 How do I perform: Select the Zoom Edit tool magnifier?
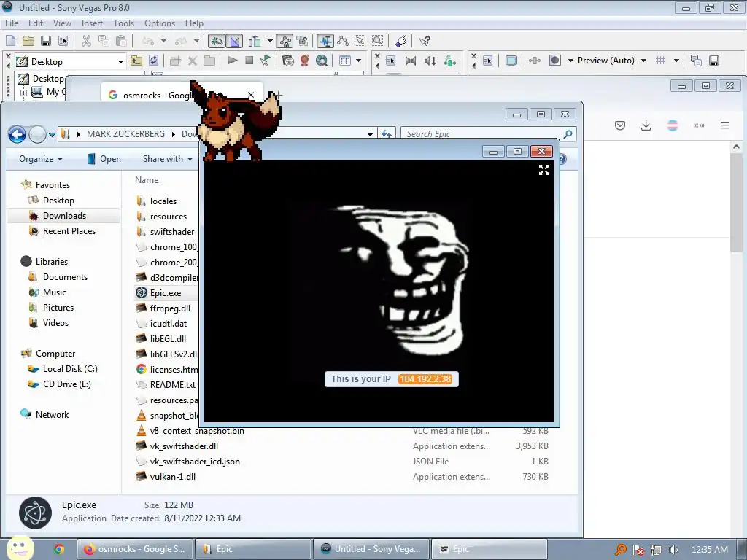[x=377, y=41]
